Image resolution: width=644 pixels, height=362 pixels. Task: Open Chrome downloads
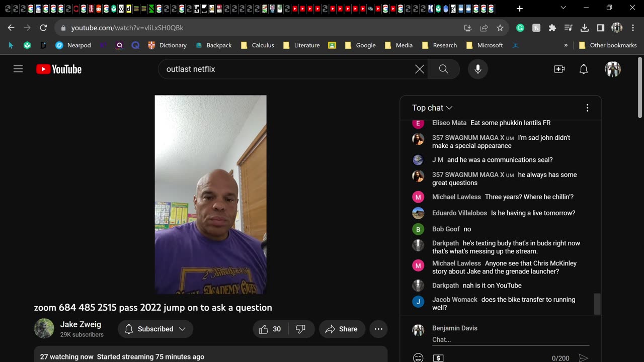585,28
